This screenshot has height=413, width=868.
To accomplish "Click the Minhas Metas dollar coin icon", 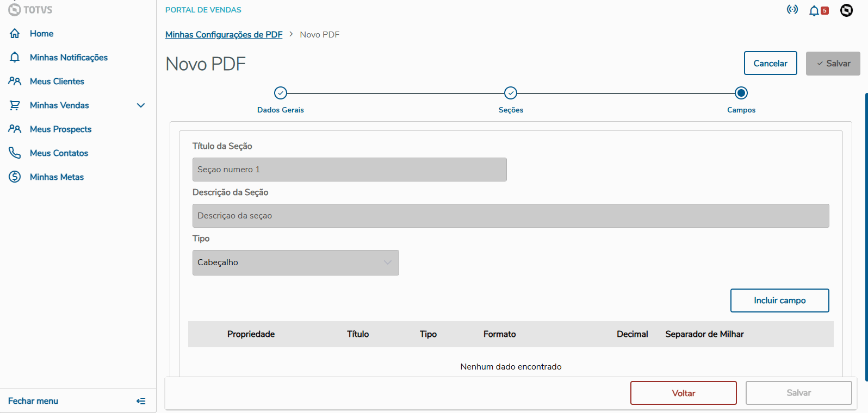I will (15, 177).
